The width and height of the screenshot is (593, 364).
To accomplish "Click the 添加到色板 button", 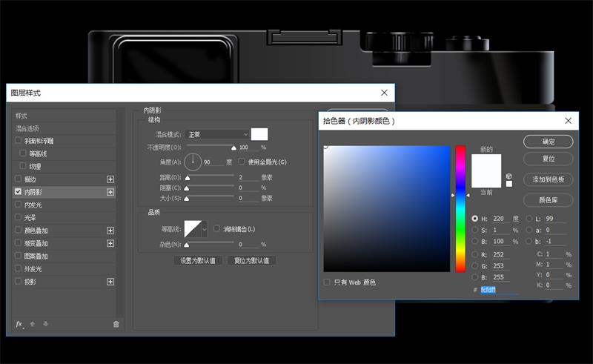I will 548,179.
